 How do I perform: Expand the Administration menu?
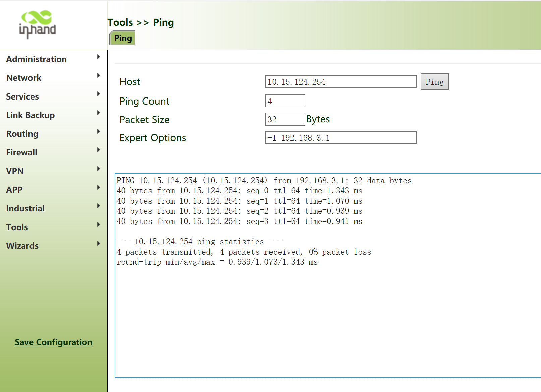[x=36, y=59]
